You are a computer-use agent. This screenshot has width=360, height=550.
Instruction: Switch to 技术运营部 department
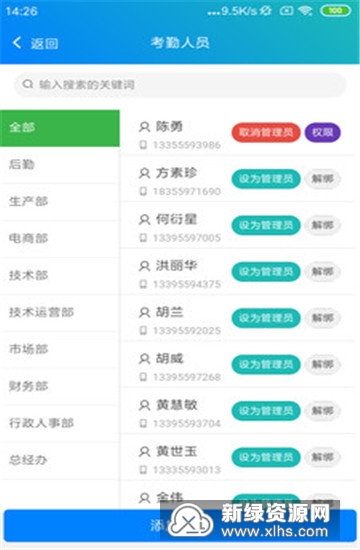60,313
